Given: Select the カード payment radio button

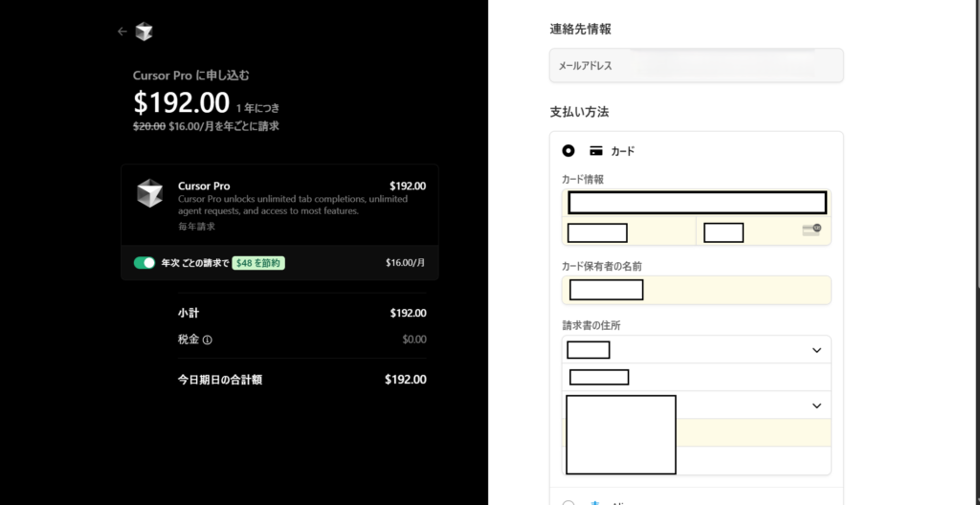Looking at the screenshot, I should tap(568, 151).
